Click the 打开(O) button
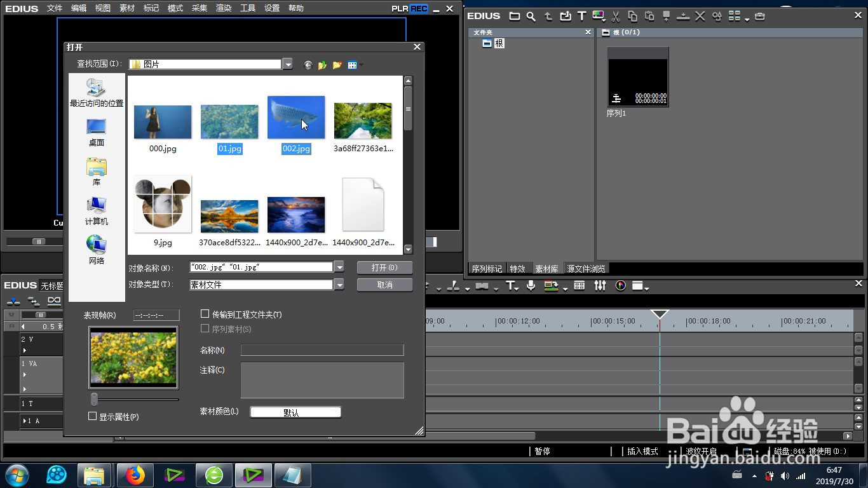This screenshot has width=868, height=488. tap(384, 268)
